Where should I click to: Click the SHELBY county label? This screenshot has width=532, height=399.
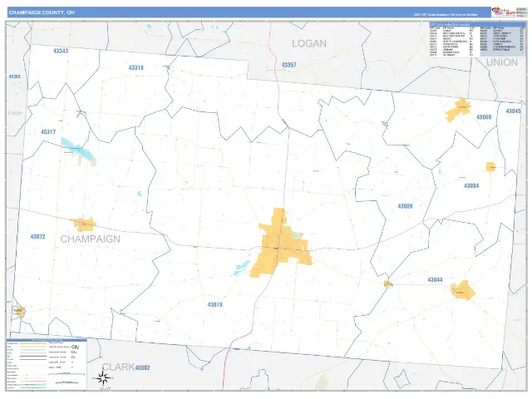pos(15,113)
